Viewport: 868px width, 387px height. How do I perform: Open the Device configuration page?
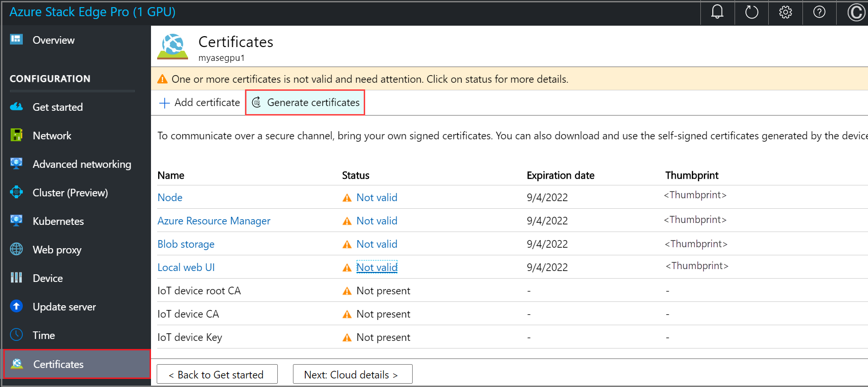tap(47, 278)
